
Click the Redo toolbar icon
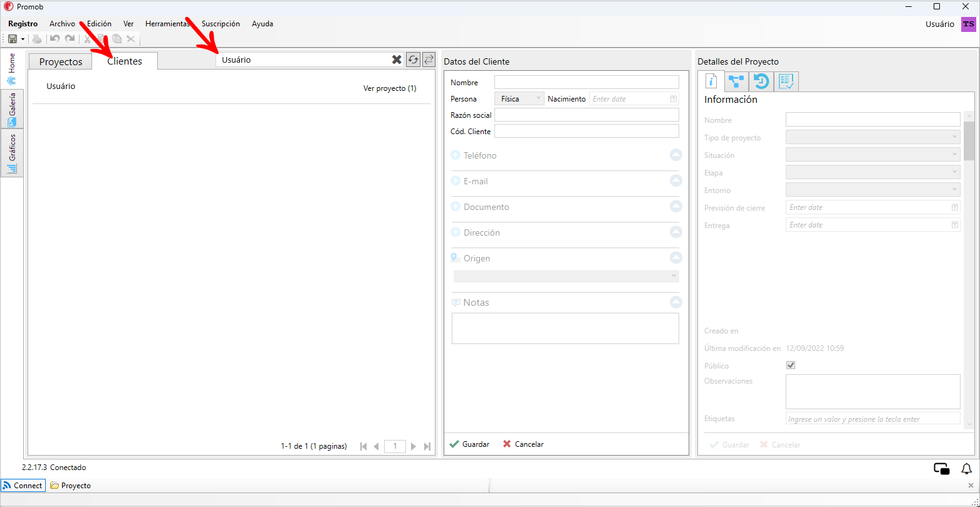pyautogui.click(x=70, y=39)
